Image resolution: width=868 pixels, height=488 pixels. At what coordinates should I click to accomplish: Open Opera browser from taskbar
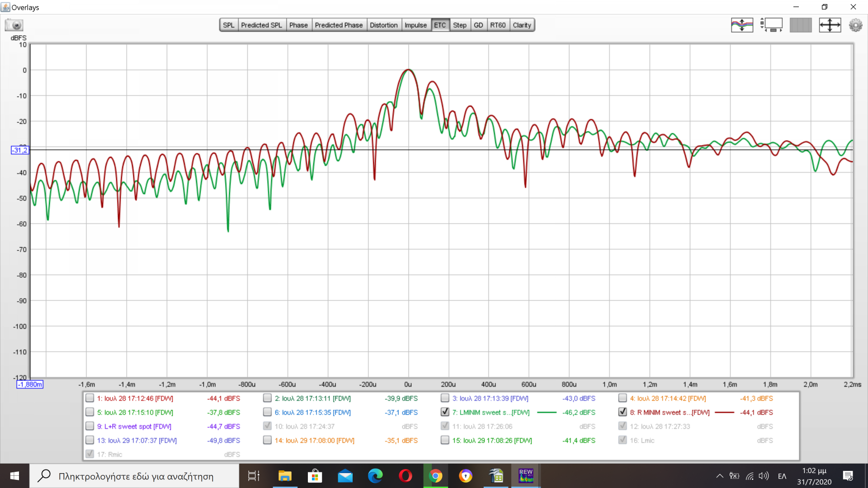(x=406, y=476)
